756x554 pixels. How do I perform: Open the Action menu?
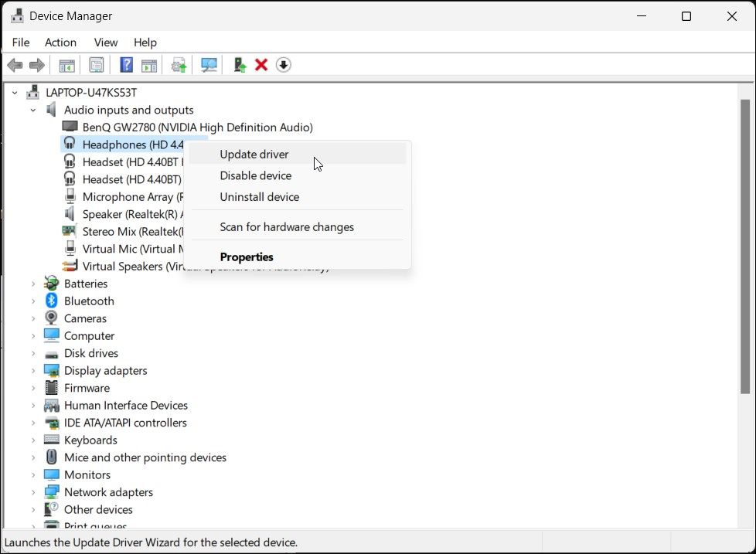pos(60,42)
